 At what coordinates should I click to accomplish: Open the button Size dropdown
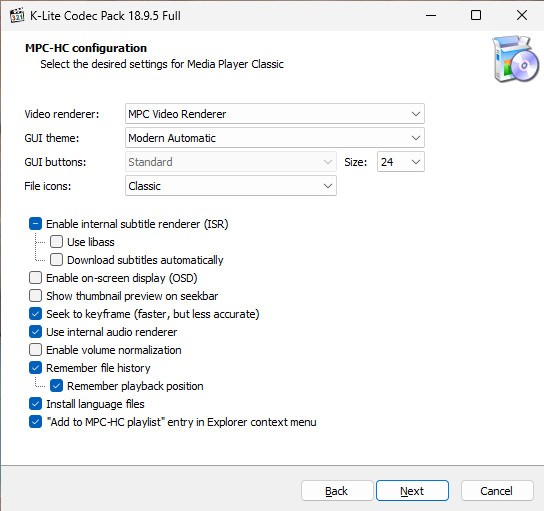401,162
